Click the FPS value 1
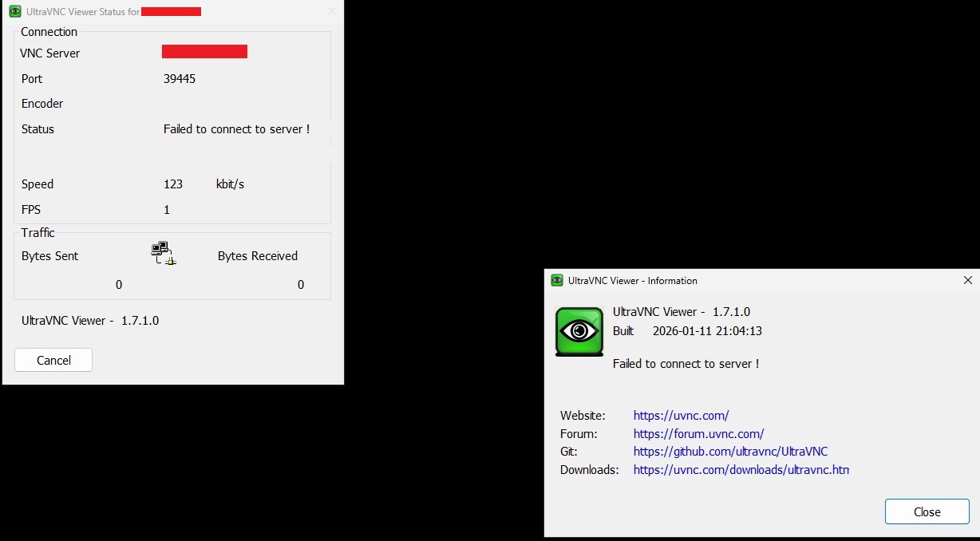This screenshot has width=980, height=541. coord(167,210)
